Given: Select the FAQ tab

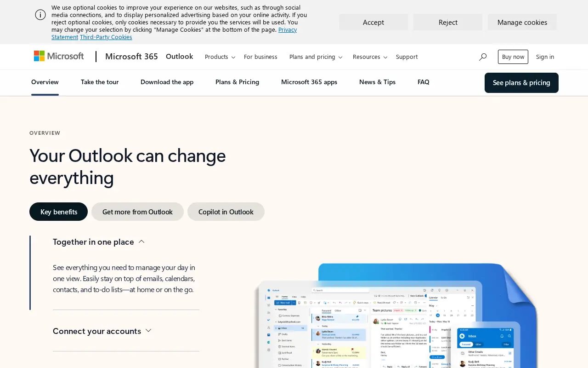Looking at the screenshot, I should pyautogui.click(x=424, y=82).
